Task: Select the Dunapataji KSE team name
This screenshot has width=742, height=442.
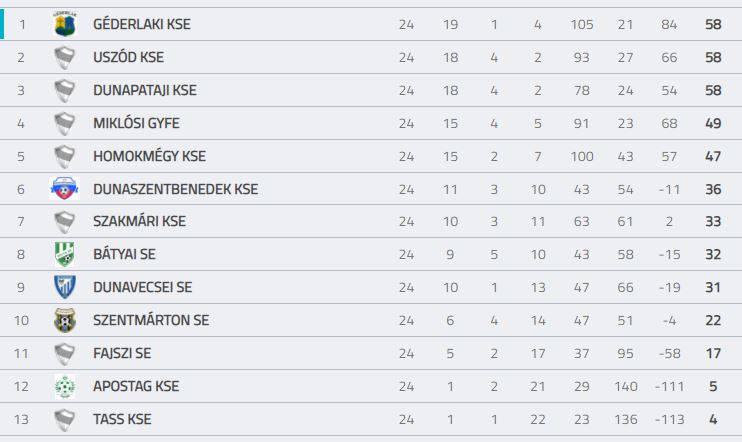Action: (x=145, y=90)
